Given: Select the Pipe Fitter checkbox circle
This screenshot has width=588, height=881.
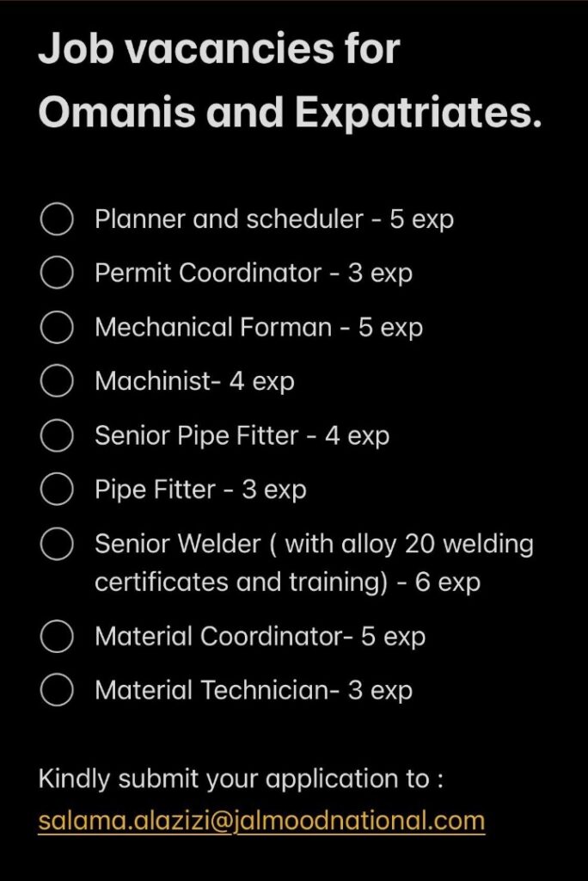Looking at the screenshot, I should click(57, 490).
